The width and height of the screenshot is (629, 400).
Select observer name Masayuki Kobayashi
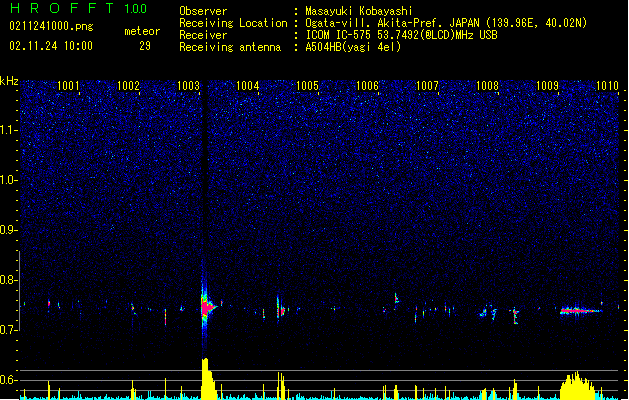[x=359, y=11]
